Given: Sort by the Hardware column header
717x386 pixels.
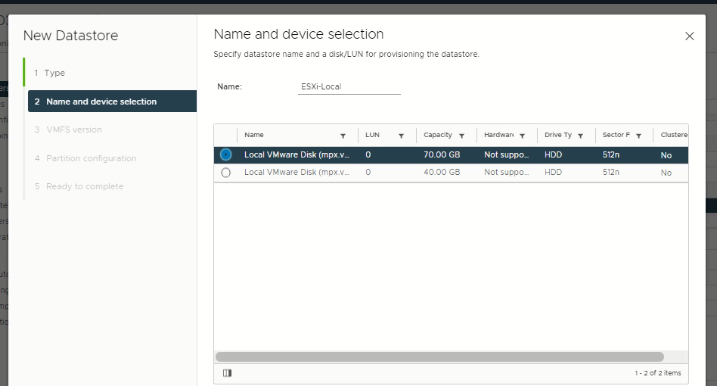Looking at the screenshot, I should 499,134.
